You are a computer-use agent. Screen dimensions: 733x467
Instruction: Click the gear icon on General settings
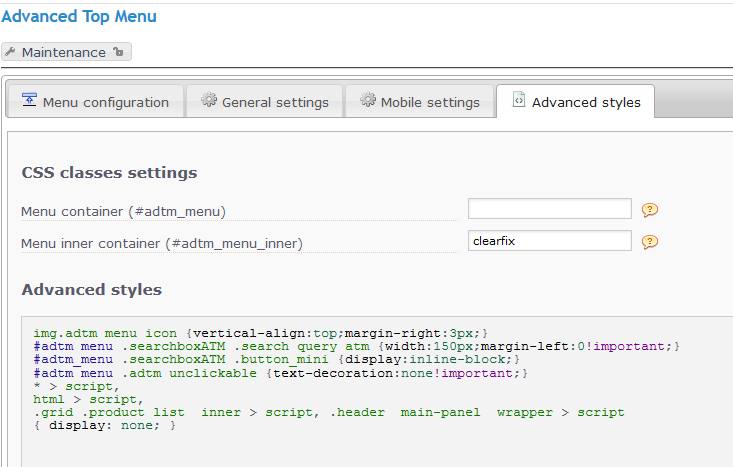pyautogui.click(x=209, y=101)
